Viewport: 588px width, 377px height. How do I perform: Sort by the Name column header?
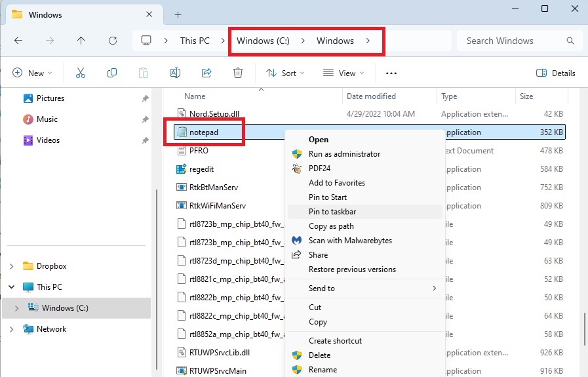[195, 96]
